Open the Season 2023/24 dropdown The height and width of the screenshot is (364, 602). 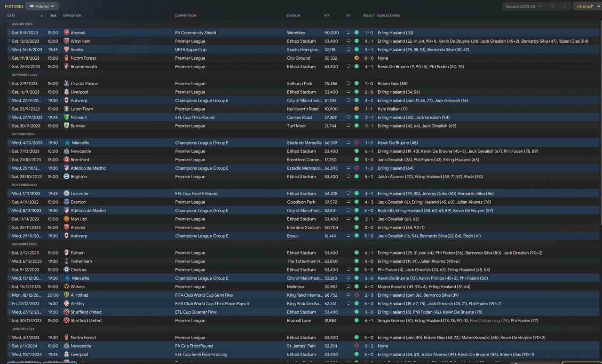523,7
